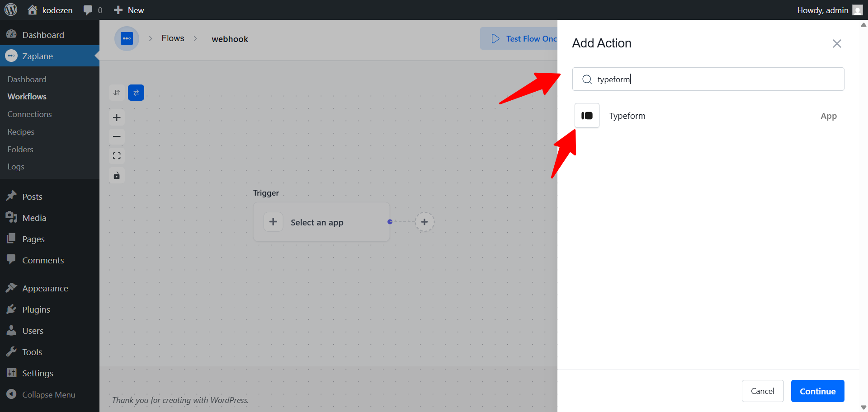Open the WordPress Dashboard menu
Image resolution: width=868 pixels, height=412 pixels.
(50, 35)
